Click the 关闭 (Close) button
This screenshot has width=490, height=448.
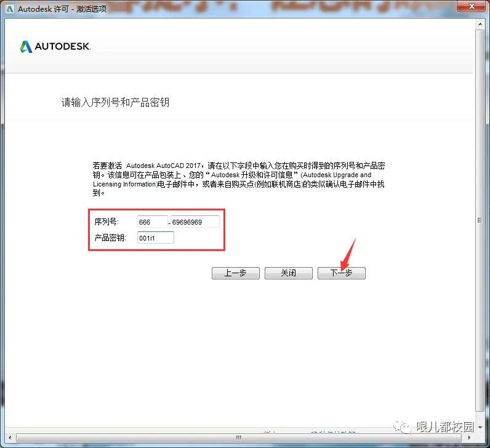pyautogui.click(x=289, y=273)
